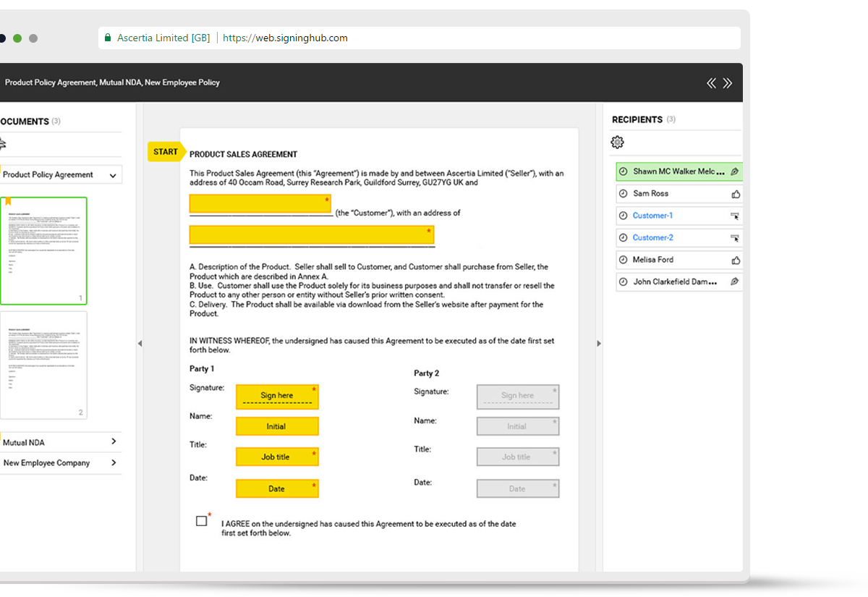Click the pen icon for John Clarkefield
Screen dimensions: 868x597
coord(734,281)
